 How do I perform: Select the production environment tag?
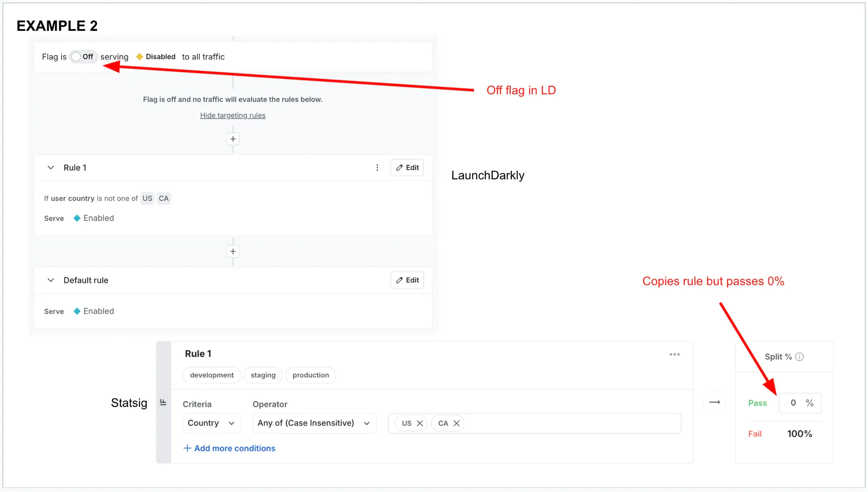(x=311, y=375)
